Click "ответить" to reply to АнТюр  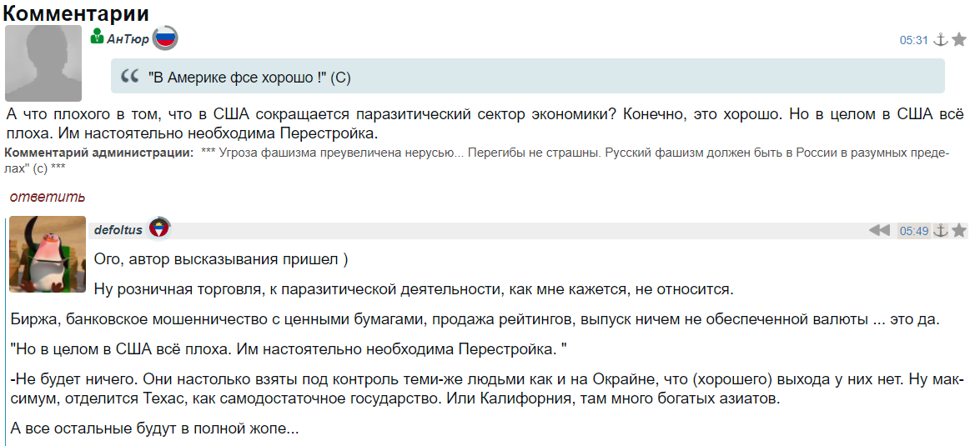point(48,197)
